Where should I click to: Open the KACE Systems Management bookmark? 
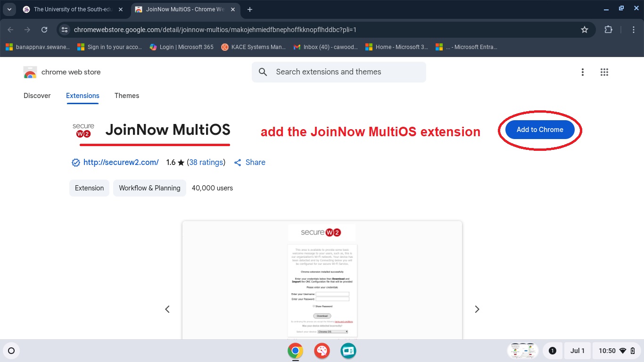[x=254, y=47]
